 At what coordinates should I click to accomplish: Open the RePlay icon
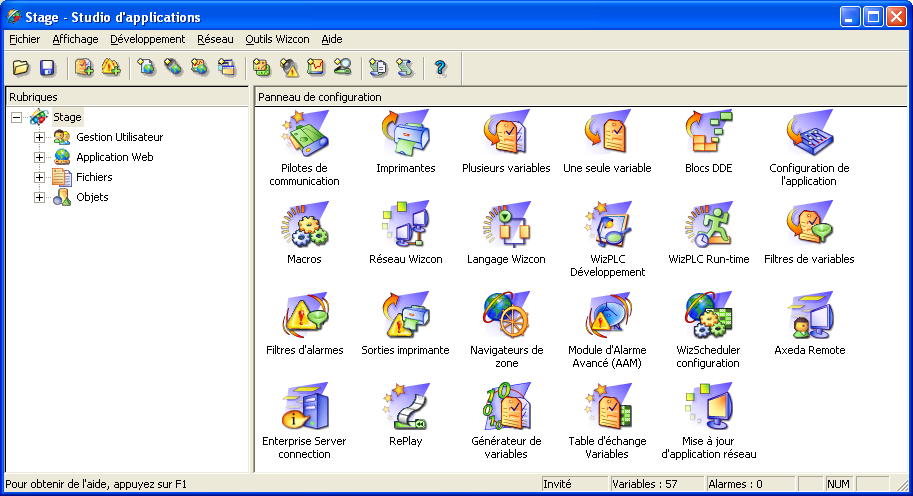point(406,406)
